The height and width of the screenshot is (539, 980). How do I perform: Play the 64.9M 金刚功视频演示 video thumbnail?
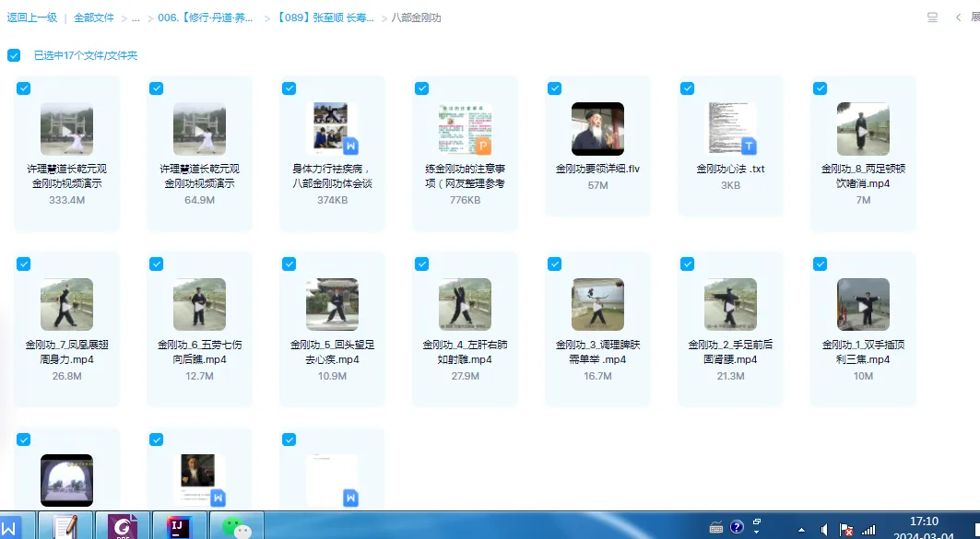tap(199, 129)
